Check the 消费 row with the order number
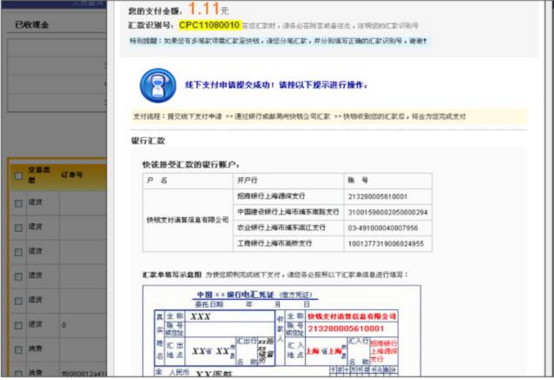Viewport: 554px width, 380px height. pyautogui.click(x=18, y=373)
